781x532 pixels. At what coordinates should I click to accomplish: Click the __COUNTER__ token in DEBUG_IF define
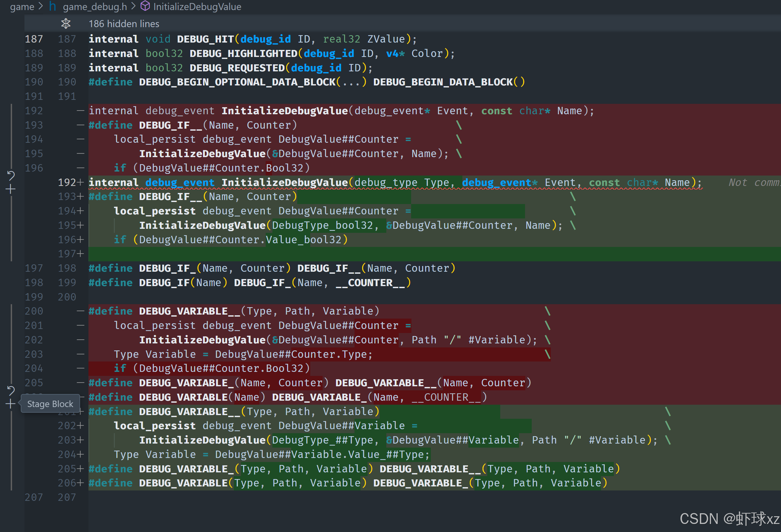(x=370, y=283)
